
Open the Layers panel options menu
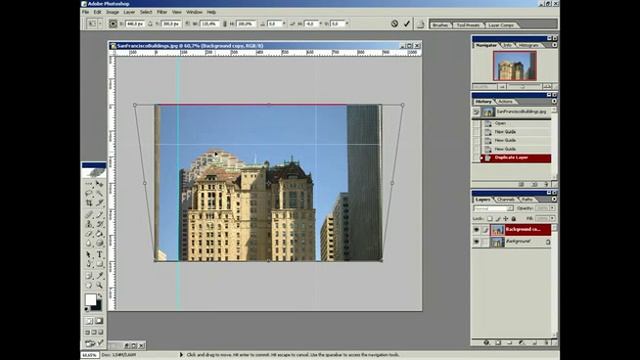click(x=554, y=199)
